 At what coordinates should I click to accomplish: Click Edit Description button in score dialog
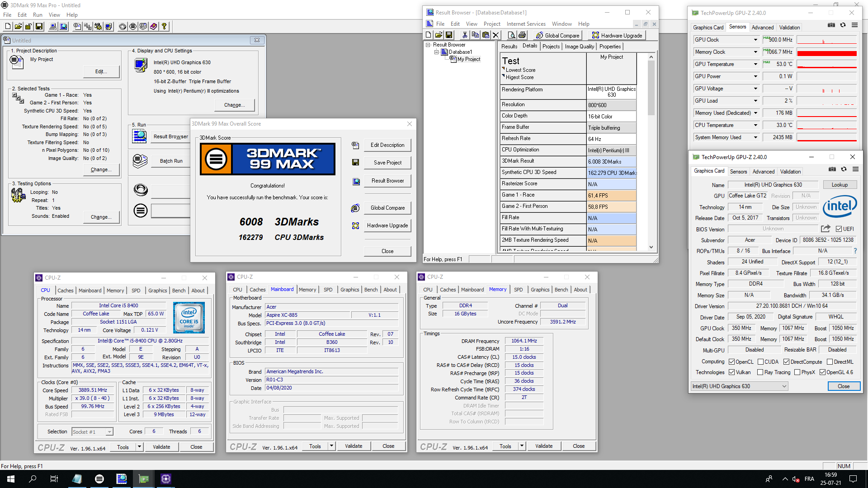(387, 145)
